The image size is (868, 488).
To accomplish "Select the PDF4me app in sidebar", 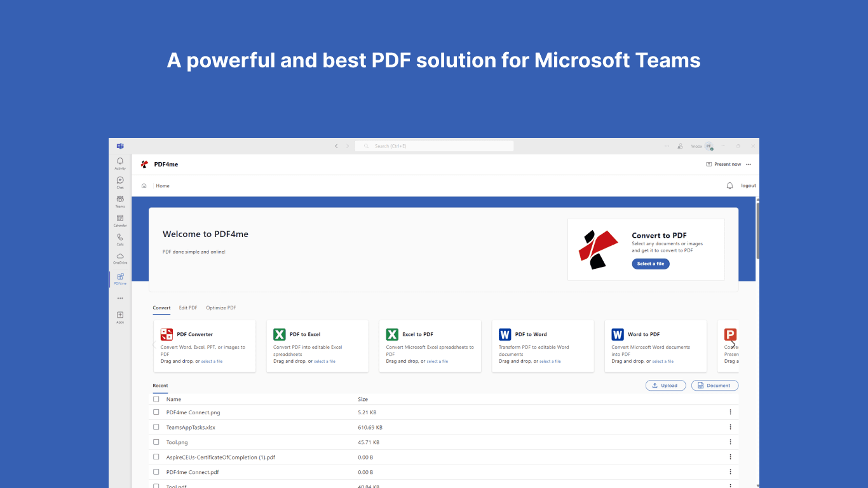I will 120,279.
